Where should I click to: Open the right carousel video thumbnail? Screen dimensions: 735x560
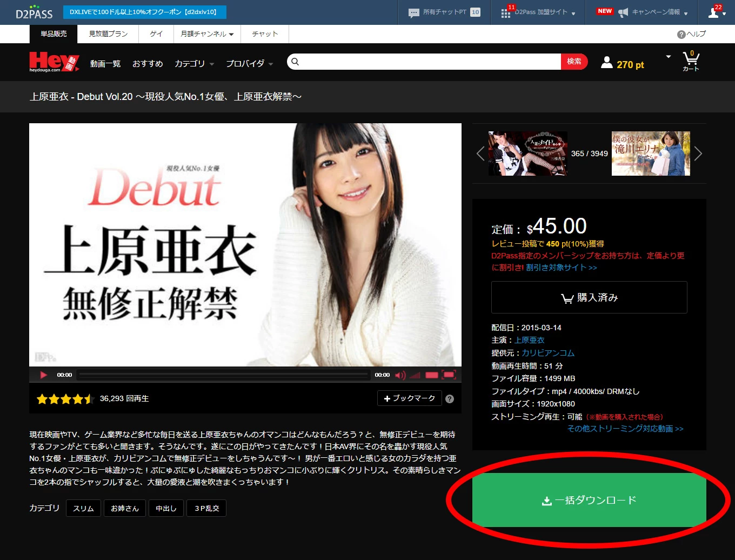[651, 154]
